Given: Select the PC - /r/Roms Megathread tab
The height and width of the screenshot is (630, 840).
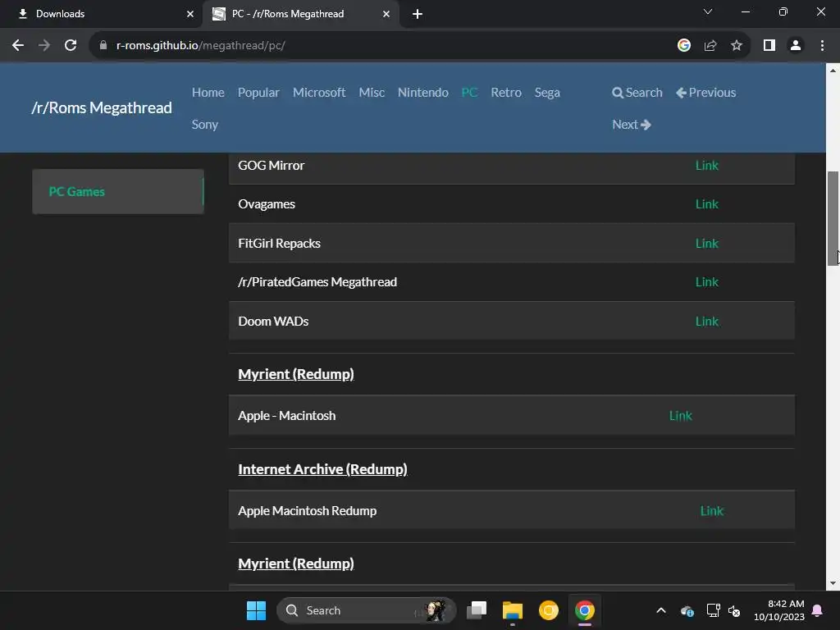Looking at the screenshot, I should (300, 14).
